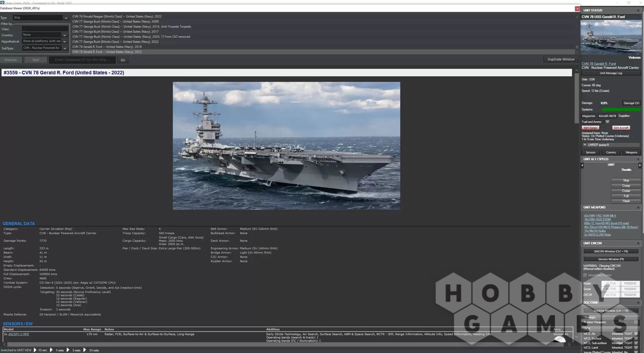
Task: Open the CVN 78 Gerald R. Ford database link
Action: coord(598,64)
